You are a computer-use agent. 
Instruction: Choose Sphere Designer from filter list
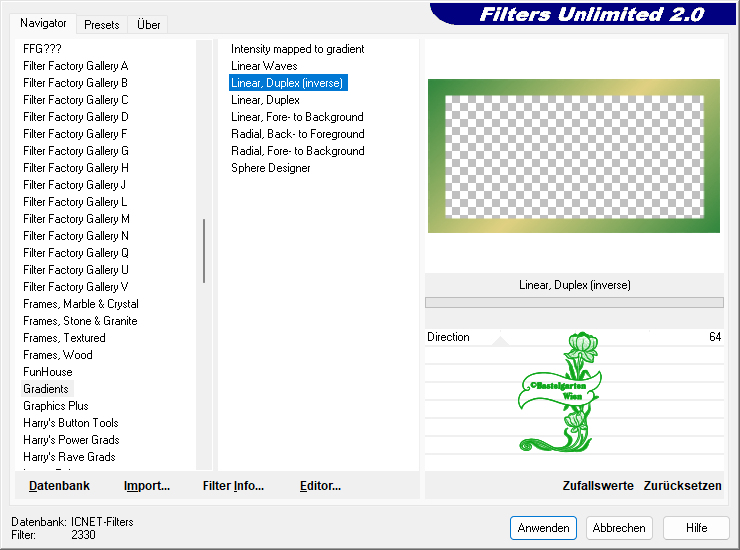(270, 168)
